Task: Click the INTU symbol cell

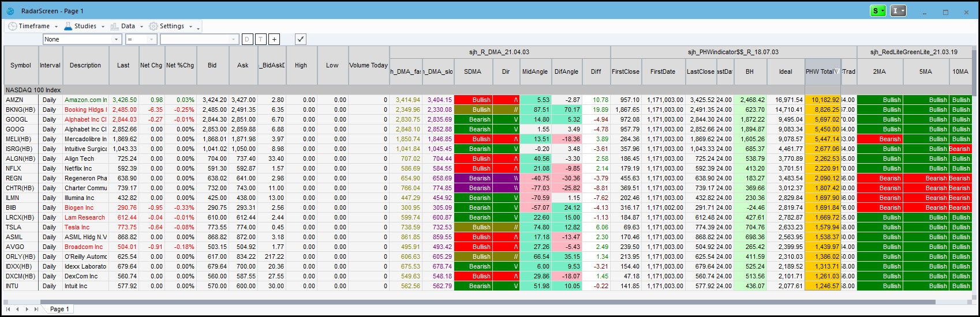Action: pos(21,286)
